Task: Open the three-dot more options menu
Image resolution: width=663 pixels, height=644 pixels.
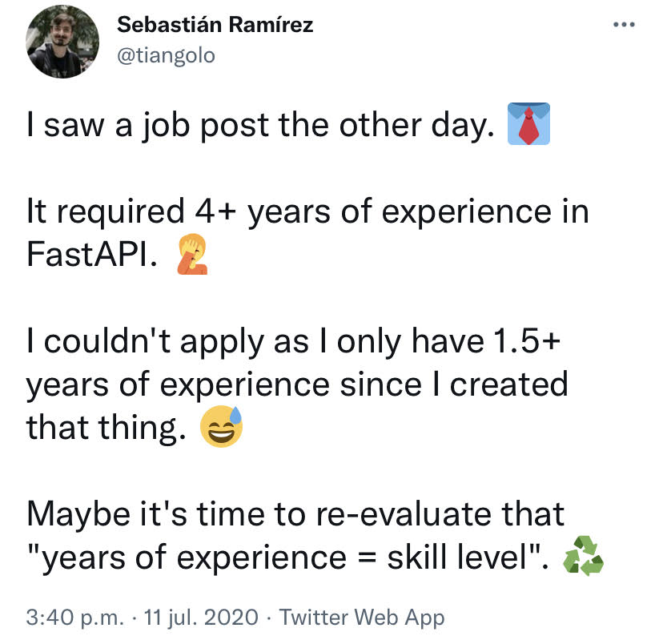Action: coord(624,25)
